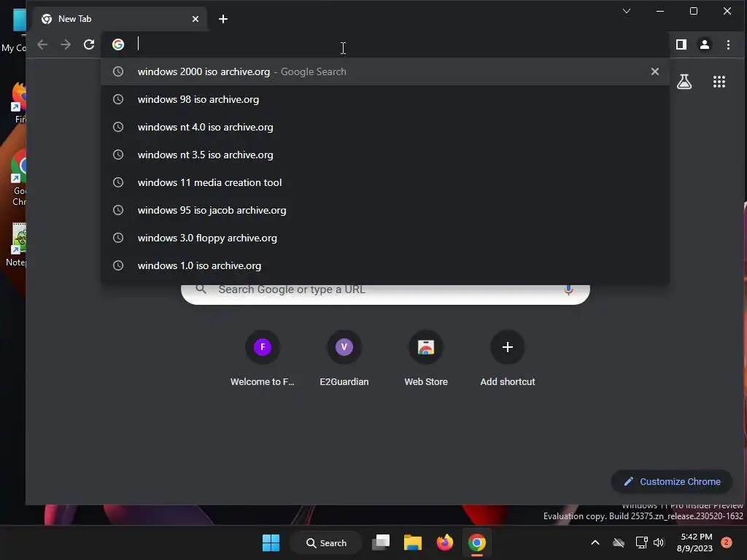Image resolution: width=747 pixels, height=560 pixels.
Task: Open the tab search chevron in title bar
Action: click(x=627, y=11)
